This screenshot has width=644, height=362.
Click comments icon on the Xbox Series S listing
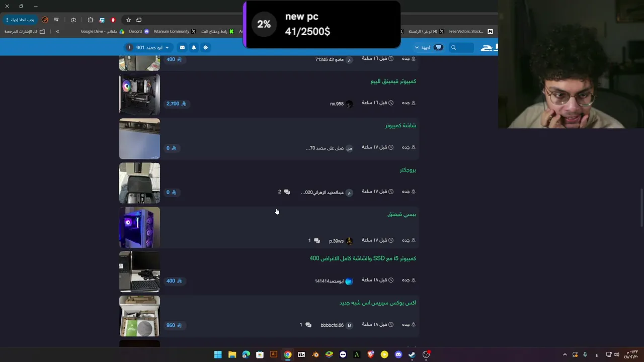coord(308,325)
